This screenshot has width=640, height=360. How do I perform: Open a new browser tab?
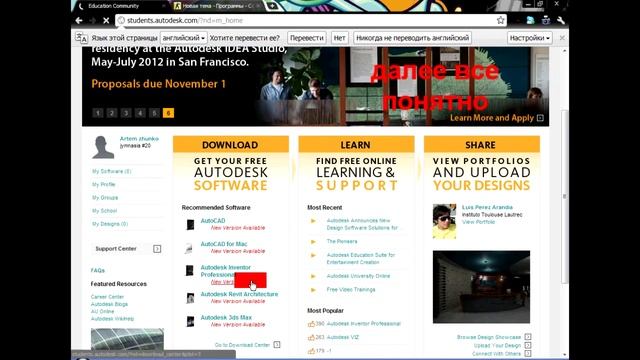(272, 6)
